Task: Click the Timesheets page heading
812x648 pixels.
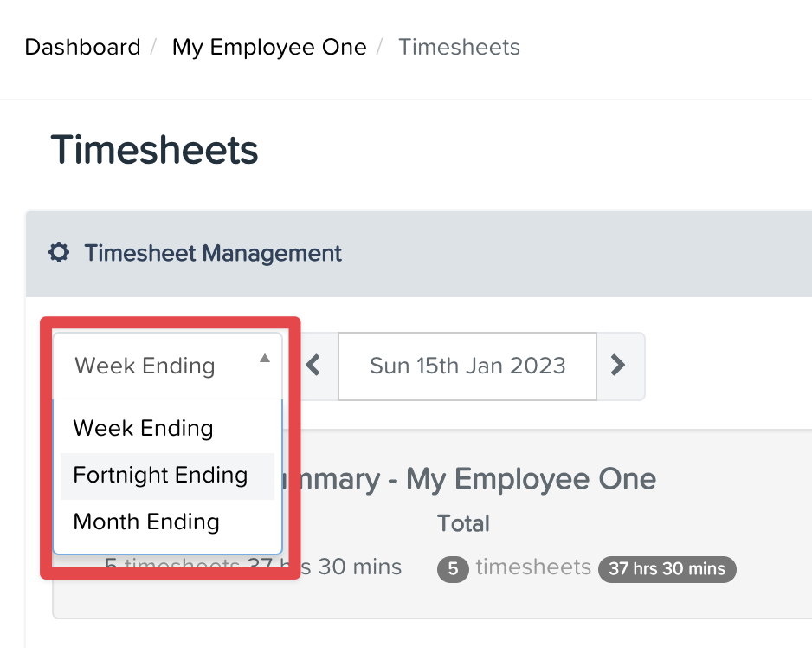Action: pos(154,150)
